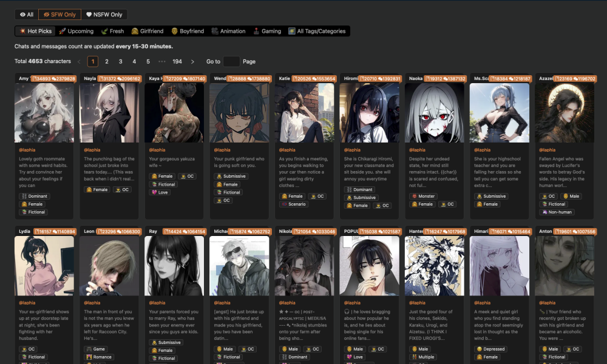Viewport: 607px width, 364px height.
Task: Click the Go to page input field
Action: (x=231, y=61)
